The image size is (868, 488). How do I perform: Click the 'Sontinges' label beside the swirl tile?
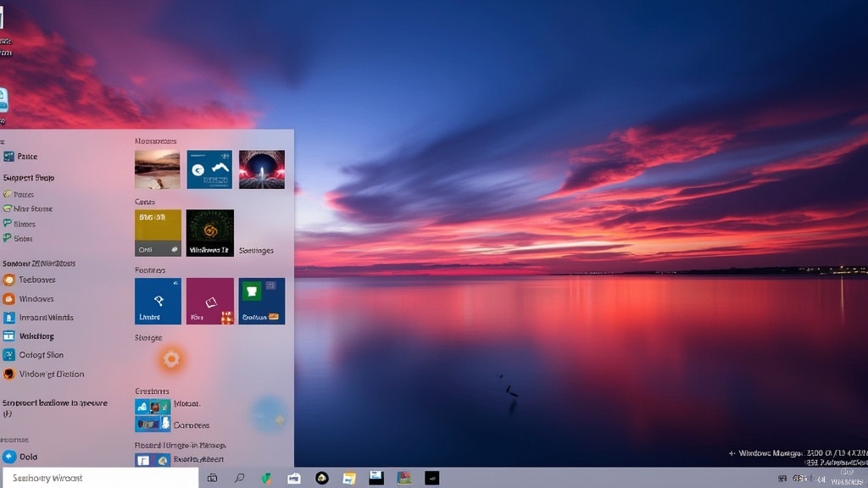tap(256, 251)
